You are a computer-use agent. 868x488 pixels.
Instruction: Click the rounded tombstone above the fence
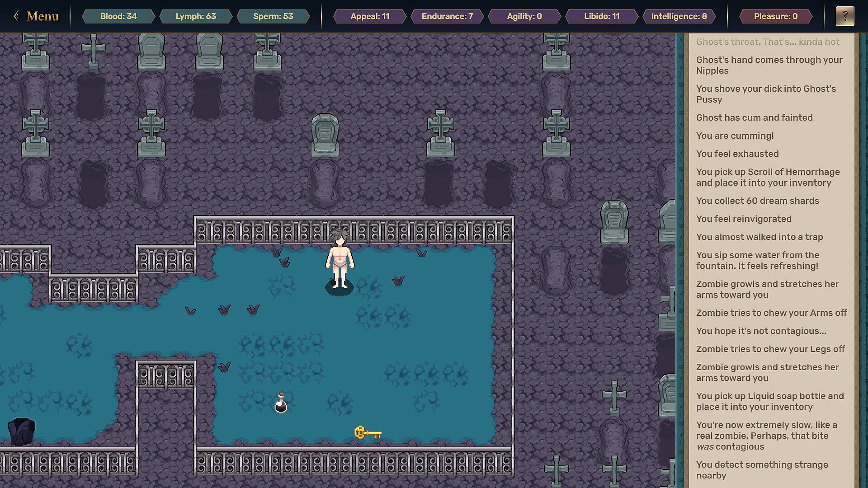pos(325,135)
